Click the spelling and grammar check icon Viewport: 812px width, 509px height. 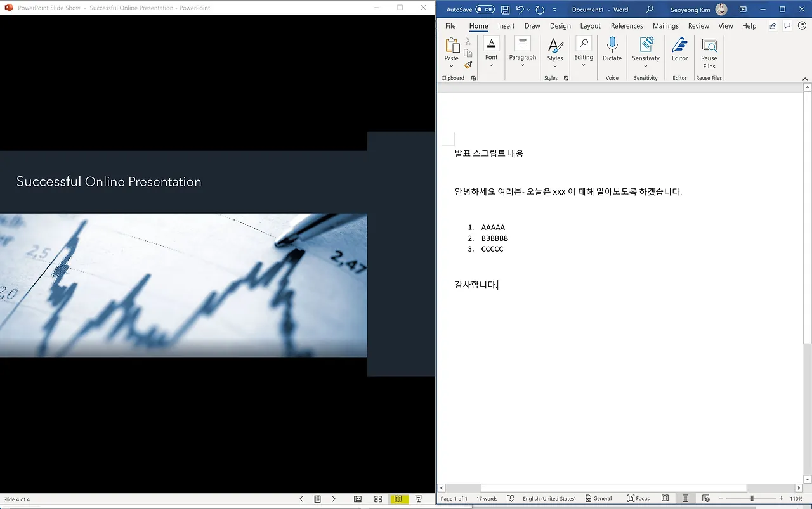pos(510,499)
